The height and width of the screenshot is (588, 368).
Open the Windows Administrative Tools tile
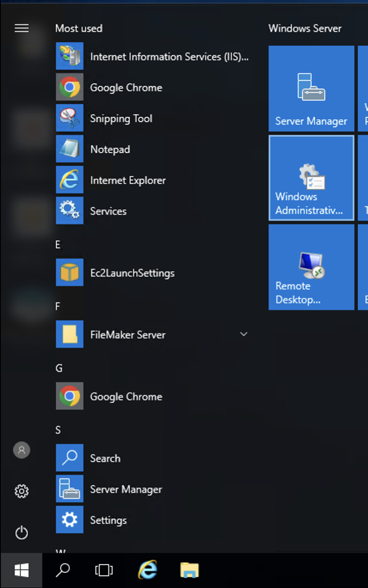[x=311, y=178]
